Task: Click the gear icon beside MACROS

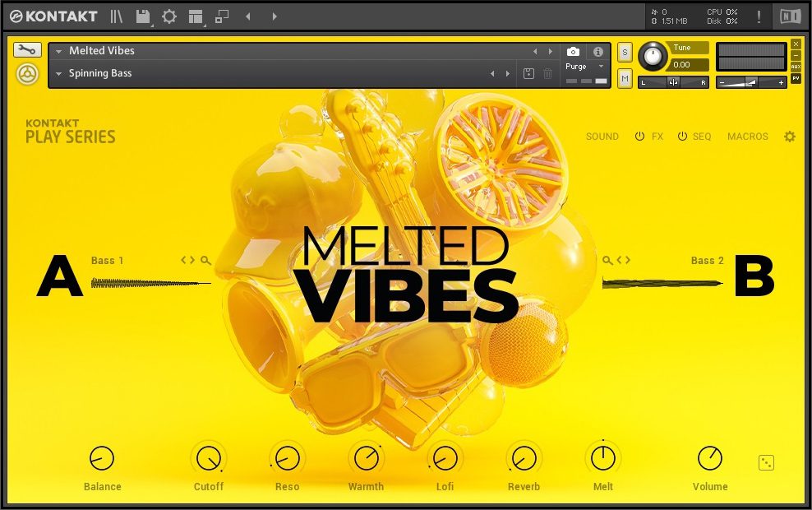Action: 788,137
